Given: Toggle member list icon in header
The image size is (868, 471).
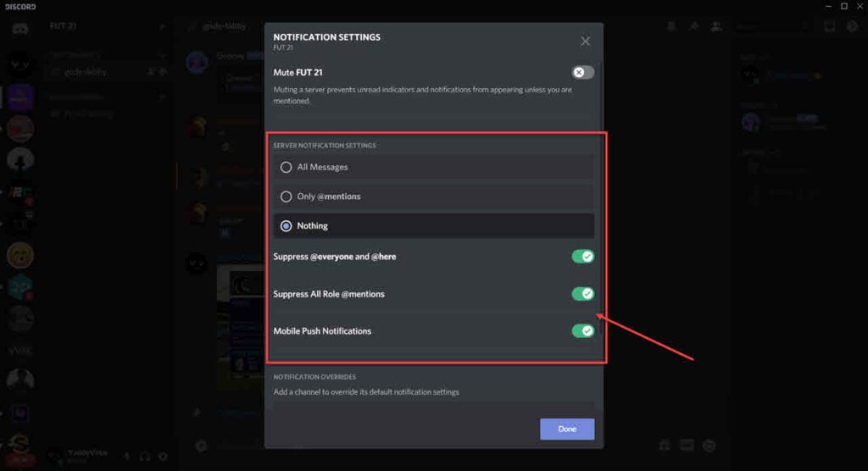Looking at the screenshot, I should 716,26.
